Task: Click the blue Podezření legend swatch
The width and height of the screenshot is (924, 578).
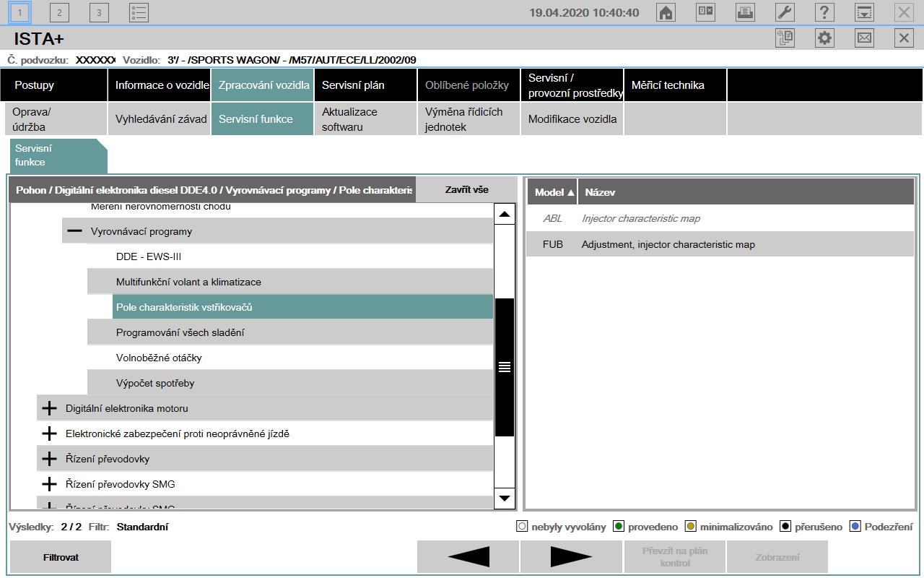Action: tap(855, 527)
